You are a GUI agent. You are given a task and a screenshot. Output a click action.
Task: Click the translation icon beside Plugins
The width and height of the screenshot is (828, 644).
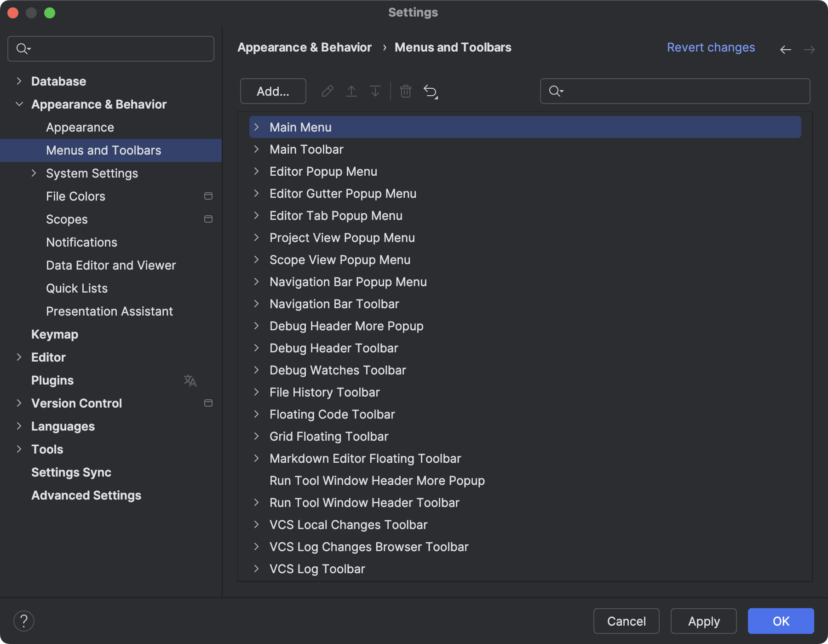[190, 380]
